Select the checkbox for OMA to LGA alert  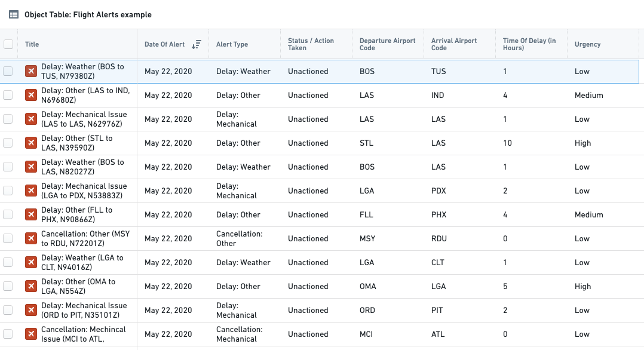pos(8,286)
